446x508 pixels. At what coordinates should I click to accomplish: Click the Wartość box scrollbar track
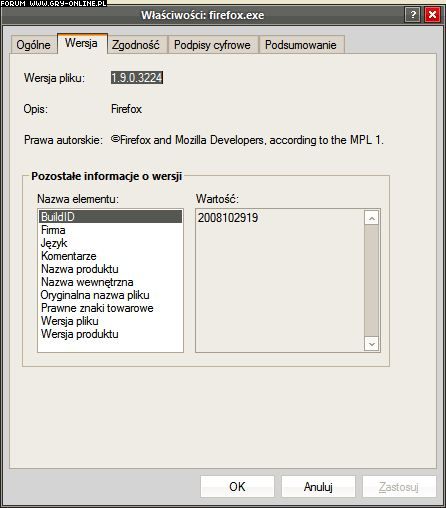click(x=372, y=281)
